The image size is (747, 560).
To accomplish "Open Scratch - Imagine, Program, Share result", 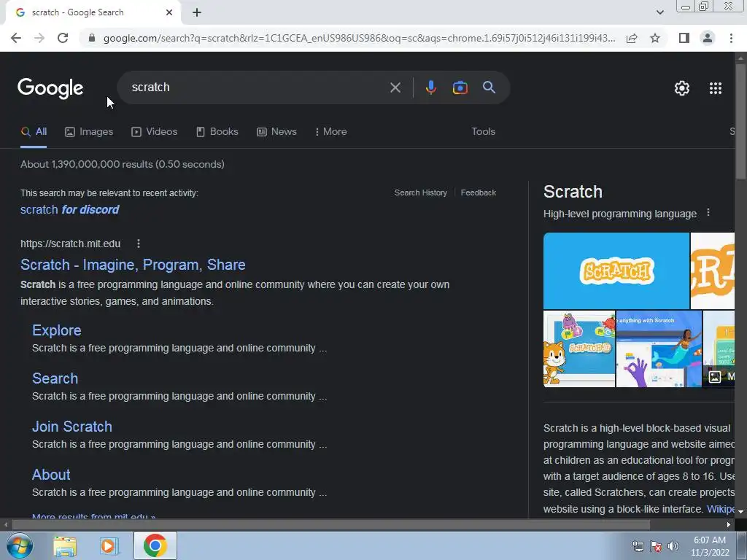I will (x=133, y=265).
